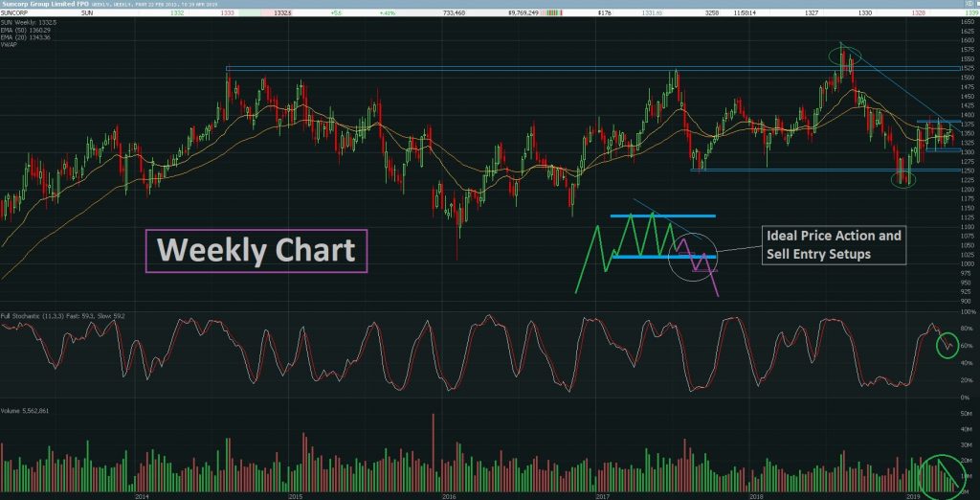Click the last price cell 1332.5
Viewport: 980px width, 500px height.
(x=283, y=12)
